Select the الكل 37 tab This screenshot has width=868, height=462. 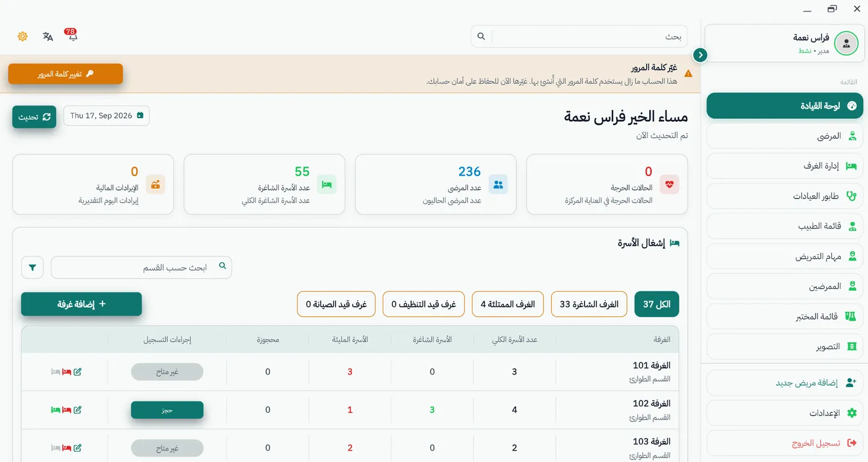click(657, 304)
